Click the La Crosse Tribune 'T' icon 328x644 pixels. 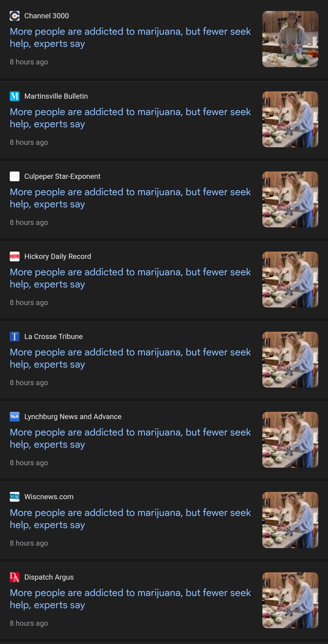coord(15,337)
